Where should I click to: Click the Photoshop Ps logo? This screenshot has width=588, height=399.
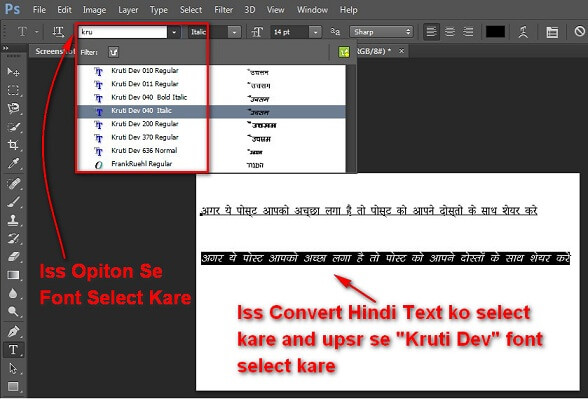tap(12, 9)
